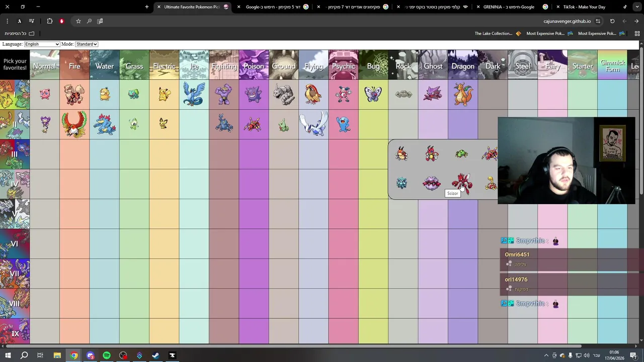The image size is (644, 362).
Task: Reload the page
Action: coord(612,21)
